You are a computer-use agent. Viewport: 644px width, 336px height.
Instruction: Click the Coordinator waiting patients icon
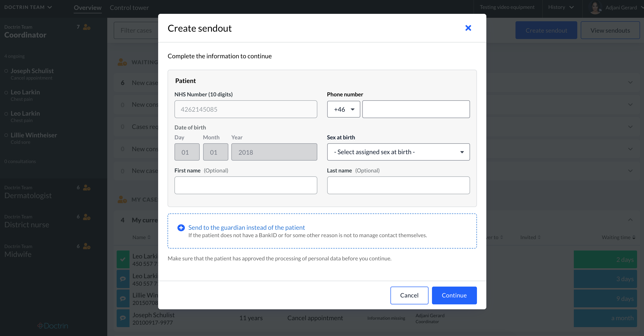(86, 27)
